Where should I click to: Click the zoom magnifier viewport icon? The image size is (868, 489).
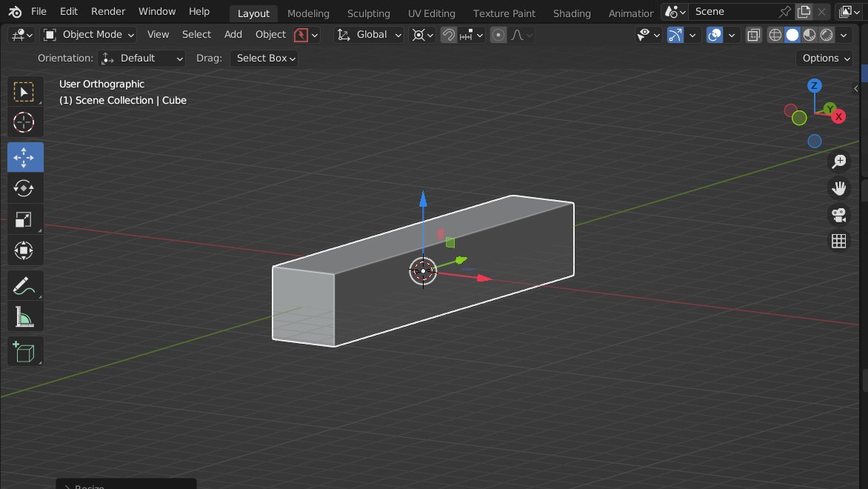pyautogui.click(x=839, y=162)
